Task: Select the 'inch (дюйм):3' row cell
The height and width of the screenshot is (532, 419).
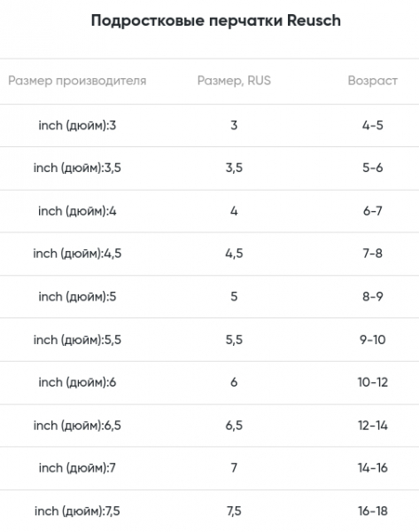Action: 77,126
